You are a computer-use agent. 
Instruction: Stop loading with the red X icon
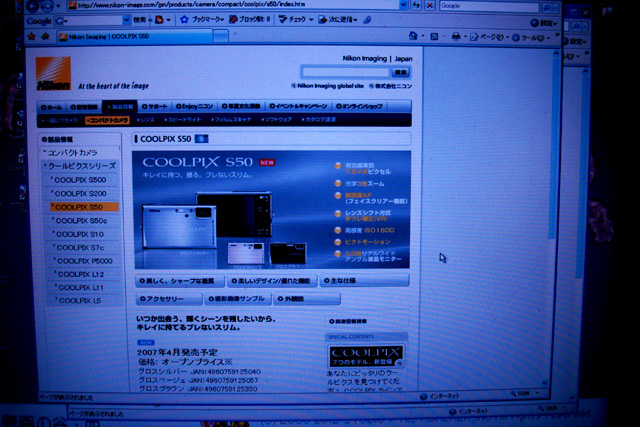click(430, 5)
